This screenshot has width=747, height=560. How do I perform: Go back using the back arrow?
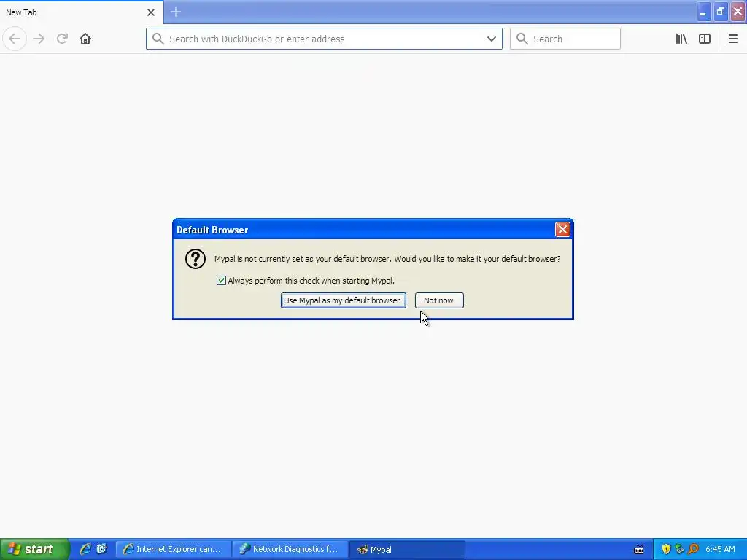coord(15,39)
